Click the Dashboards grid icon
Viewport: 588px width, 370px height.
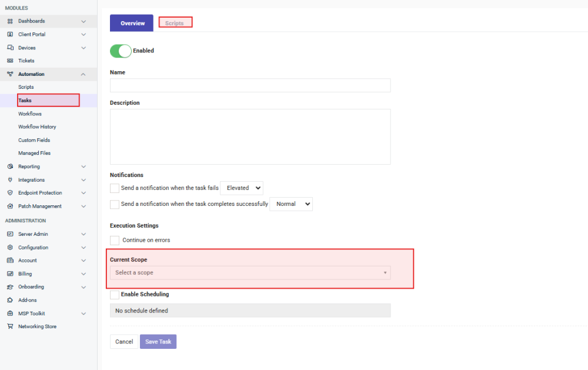click(x=10, y=21)
